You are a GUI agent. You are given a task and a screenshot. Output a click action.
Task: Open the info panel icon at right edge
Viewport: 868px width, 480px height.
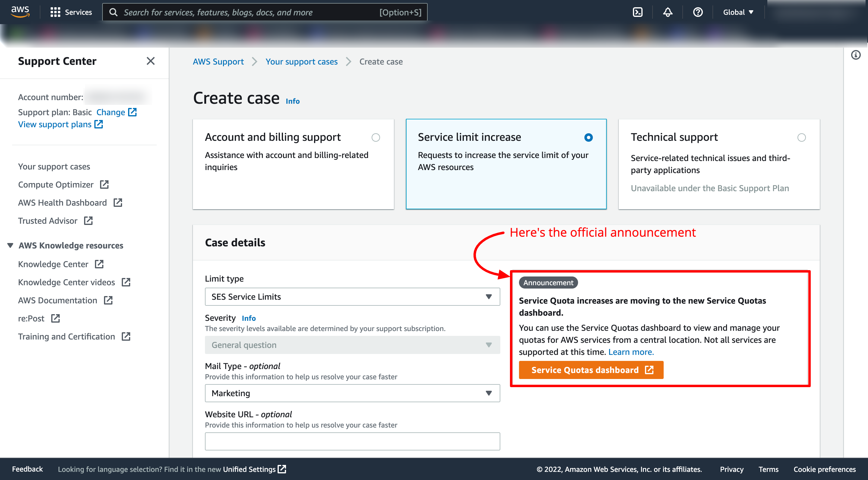[x=856, y=55]
